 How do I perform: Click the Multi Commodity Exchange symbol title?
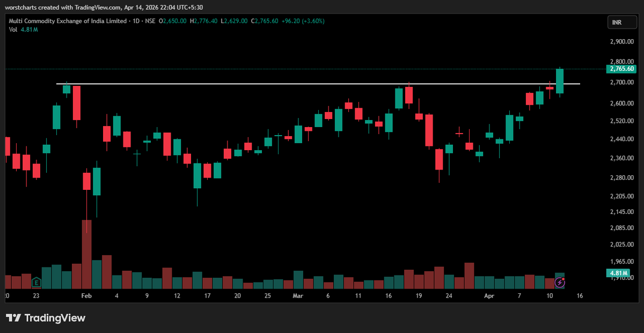tap(67, 21)
